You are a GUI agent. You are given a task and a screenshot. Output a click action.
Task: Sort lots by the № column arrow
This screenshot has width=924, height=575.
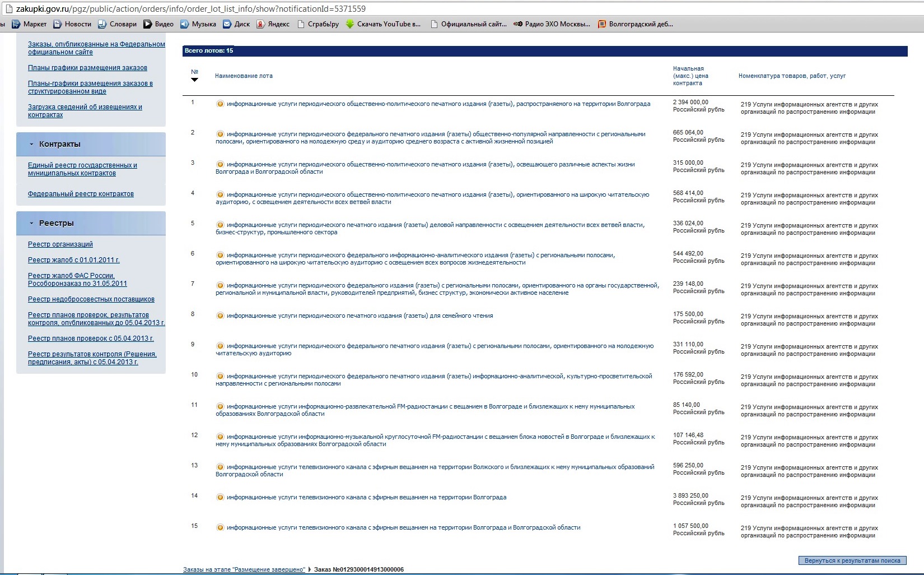[194, 80]
